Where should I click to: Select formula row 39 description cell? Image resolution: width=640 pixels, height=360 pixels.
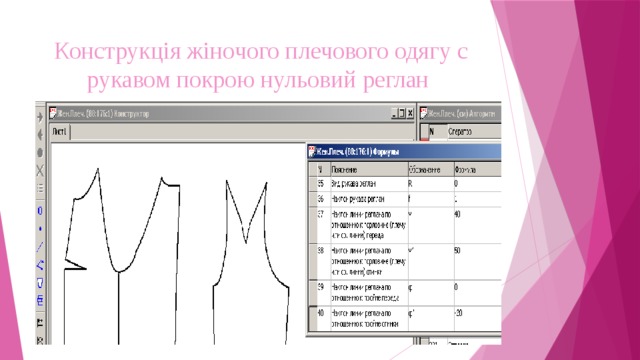click(369, 293)
